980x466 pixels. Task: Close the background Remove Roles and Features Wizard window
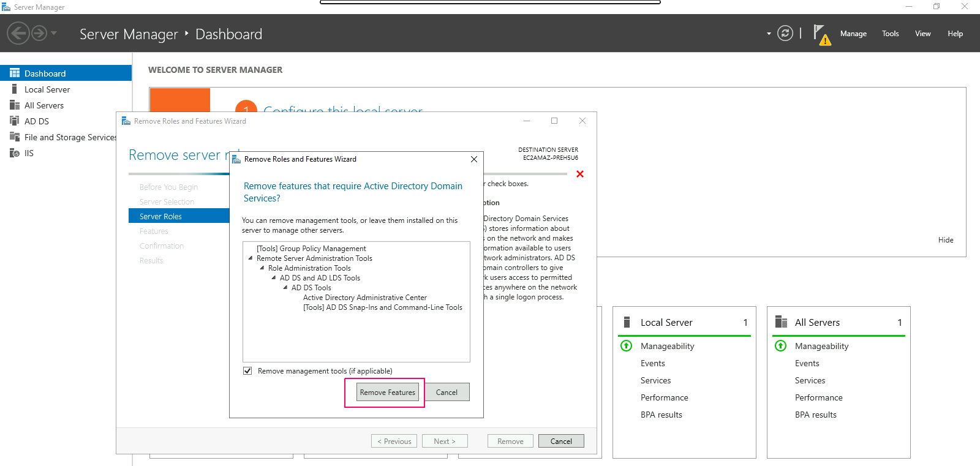tap(582, 121)
